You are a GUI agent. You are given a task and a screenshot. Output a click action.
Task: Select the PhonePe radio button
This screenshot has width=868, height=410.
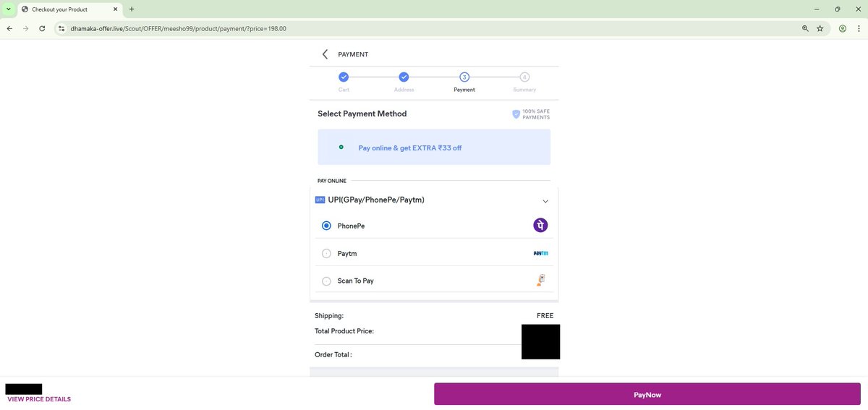click(x=326, y=226)
